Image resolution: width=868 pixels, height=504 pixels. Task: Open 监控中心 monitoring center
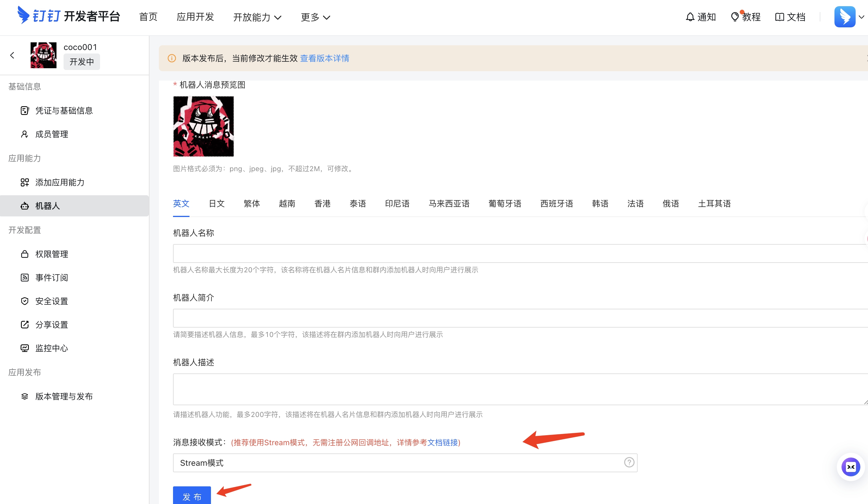tap(51, 348)
